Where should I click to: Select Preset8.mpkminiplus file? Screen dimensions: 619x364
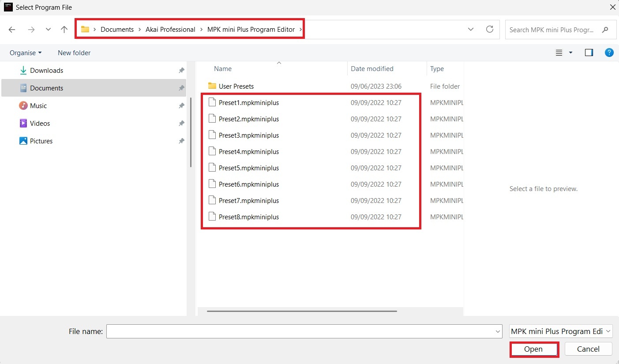pos(249,217)
